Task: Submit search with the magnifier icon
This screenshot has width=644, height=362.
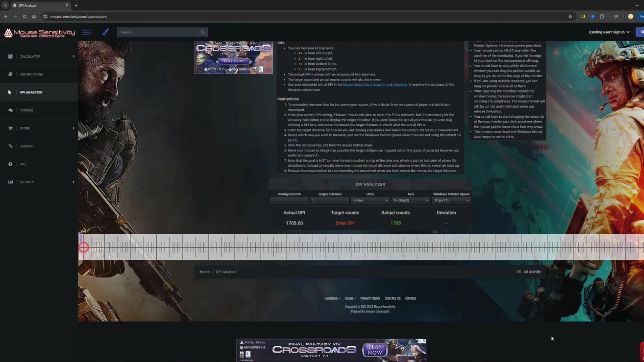Action: (x=203, y=32)
